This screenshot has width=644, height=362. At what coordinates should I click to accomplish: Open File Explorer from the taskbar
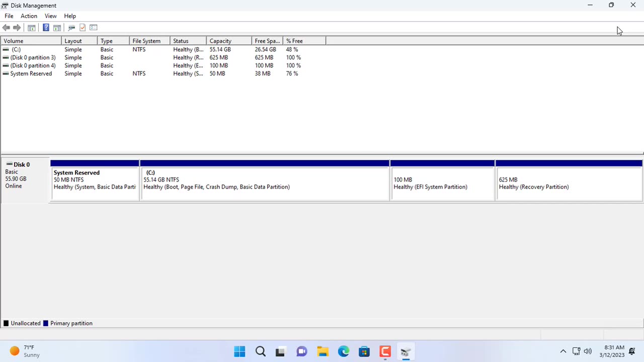[323, 351]
